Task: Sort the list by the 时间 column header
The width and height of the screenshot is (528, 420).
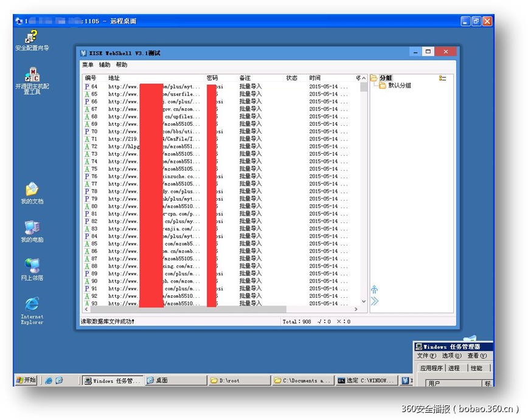Action: click(315, 78)
